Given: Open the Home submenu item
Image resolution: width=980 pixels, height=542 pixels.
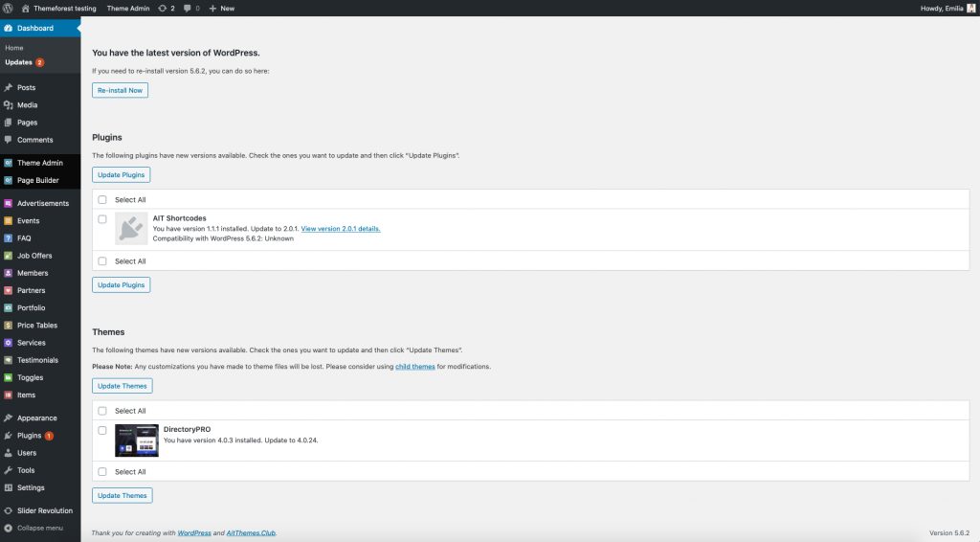Looking at the screenshot, I should pos(13,48).
